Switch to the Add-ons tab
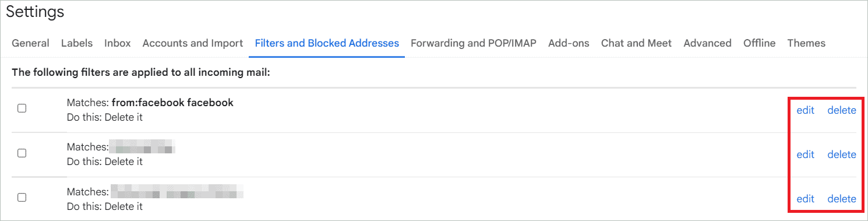 569,43
